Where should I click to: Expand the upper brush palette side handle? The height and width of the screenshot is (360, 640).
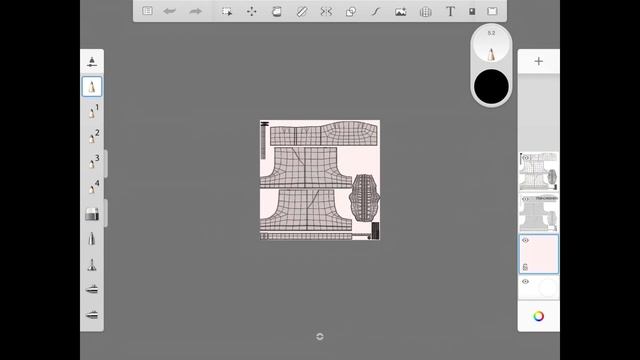click(106, 163)
